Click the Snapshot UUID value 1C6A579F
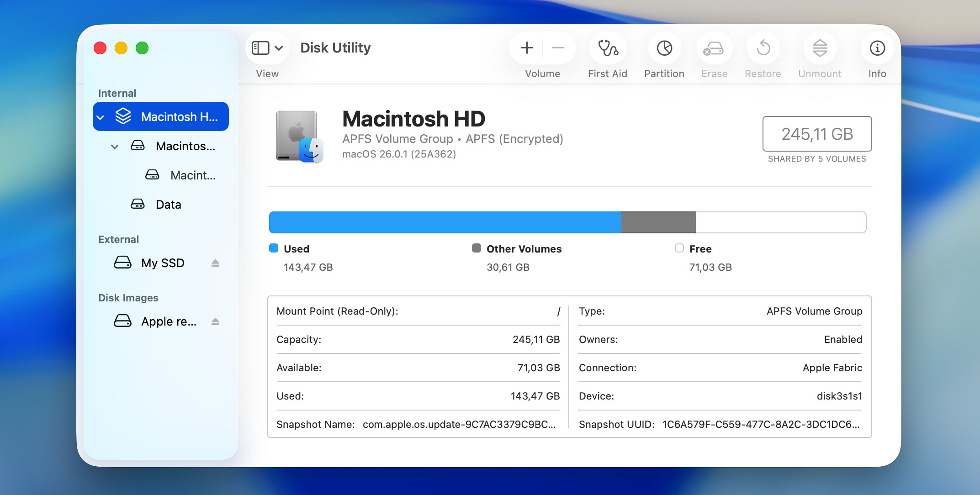The height and width of the screenshot is (495, 980). [x=761, y=424]
